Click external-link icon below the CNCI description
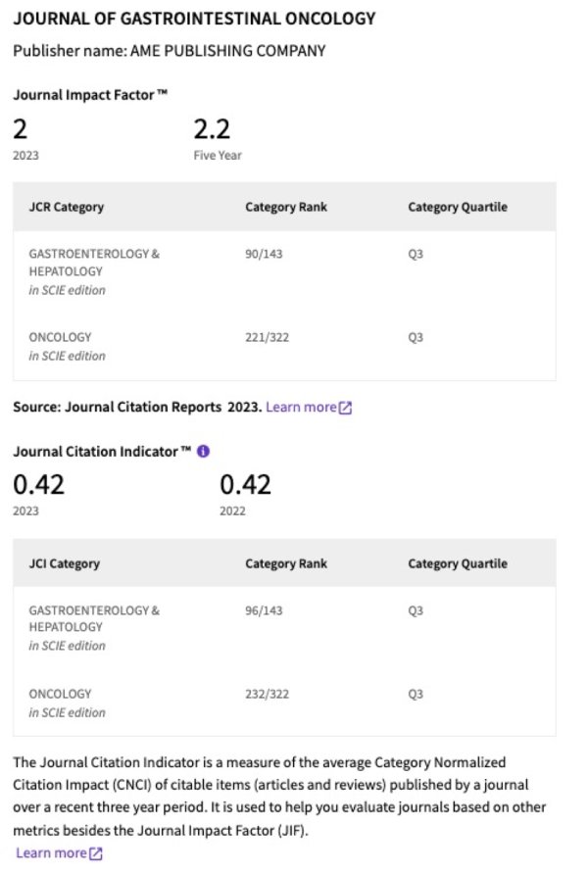The width and height of the screenshot is (588, 874). (95, 853)
